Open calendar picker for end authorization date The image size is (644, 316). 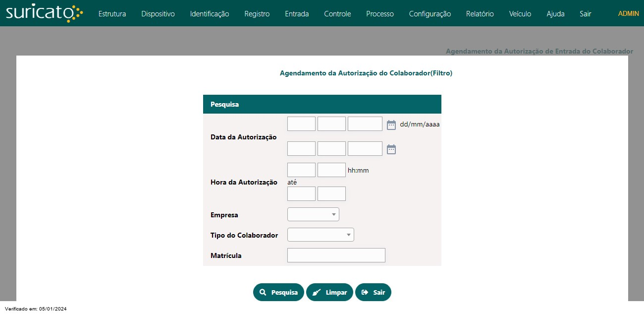[x=391, y=149]
